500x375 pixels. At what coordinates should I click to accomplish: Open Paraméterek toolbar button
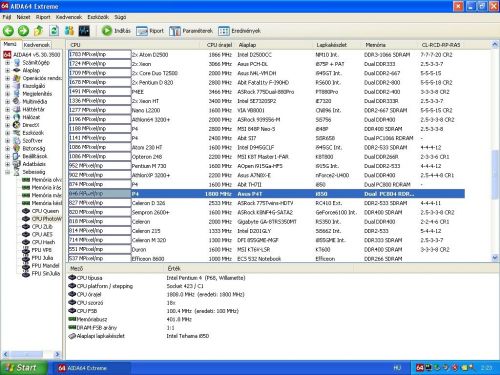coord(191,31)
